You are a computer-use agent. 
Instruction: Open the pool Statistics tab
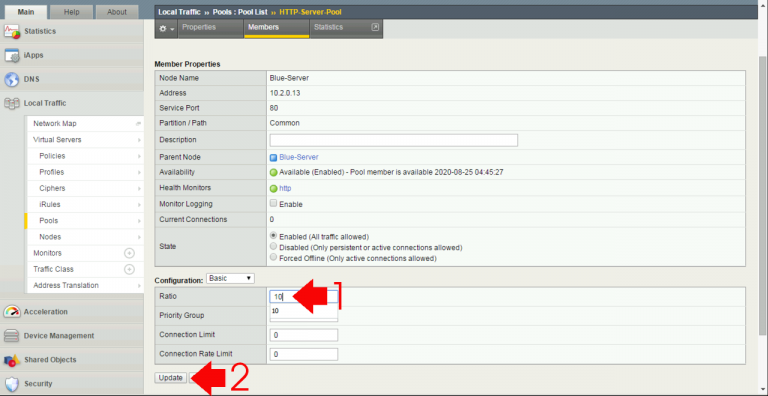(346, 28)
